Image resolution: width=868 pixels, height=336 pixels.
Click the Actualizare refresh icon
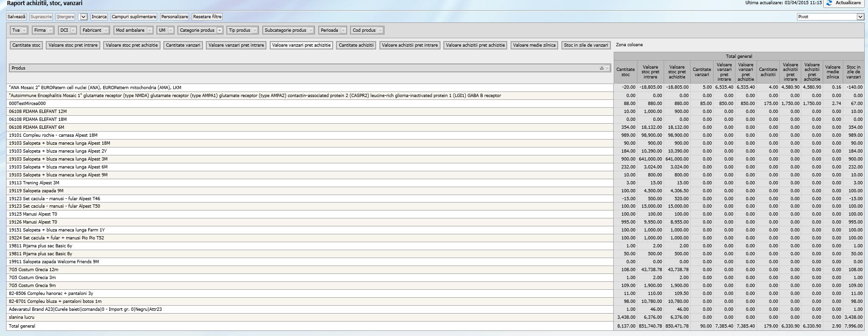[829, 3]
